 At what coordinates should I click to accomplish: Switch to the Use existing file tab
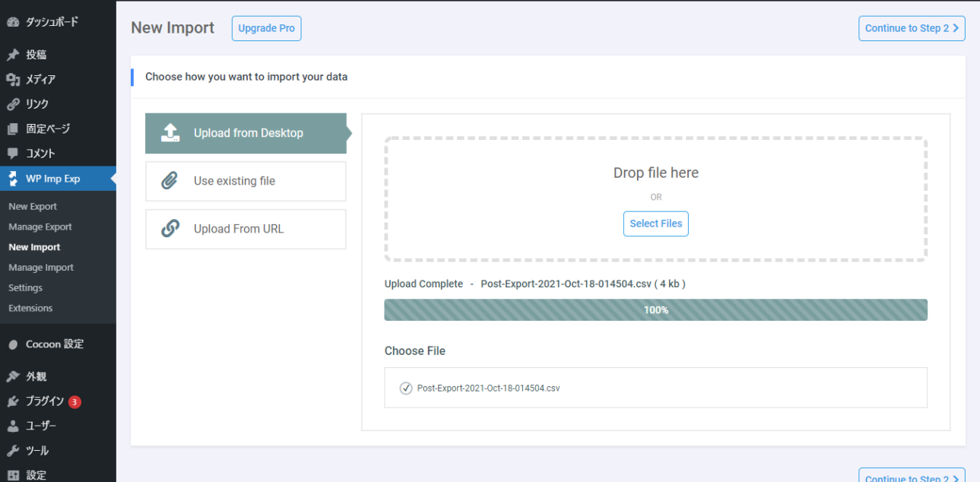coord(246,181)
